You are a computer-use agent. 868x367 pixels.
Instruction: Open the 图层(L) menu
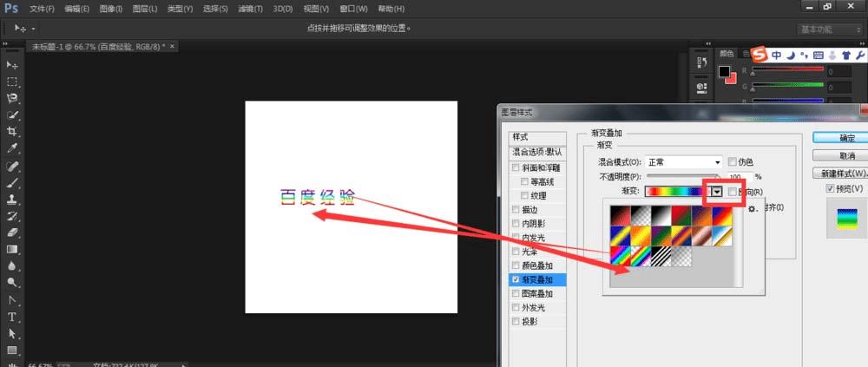pyautogui.click(x=145, y=9)
